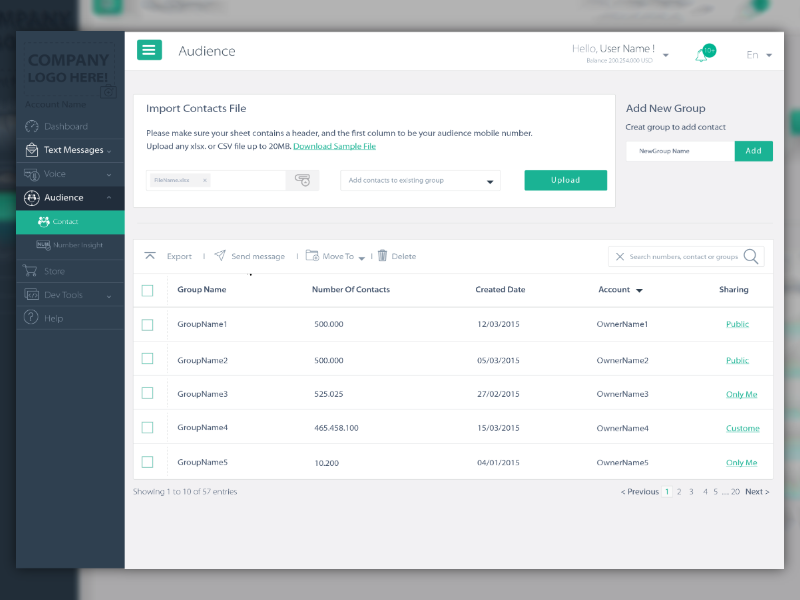
Task: Open Help in the sidebar
Action: pos(70,318)
